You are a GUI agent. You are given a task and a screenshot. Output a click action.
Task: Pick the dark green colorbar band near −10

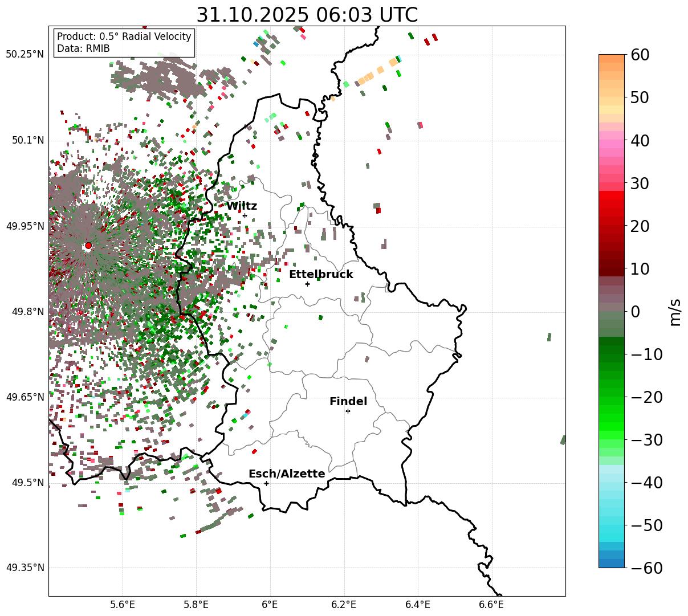pos(612,350)
